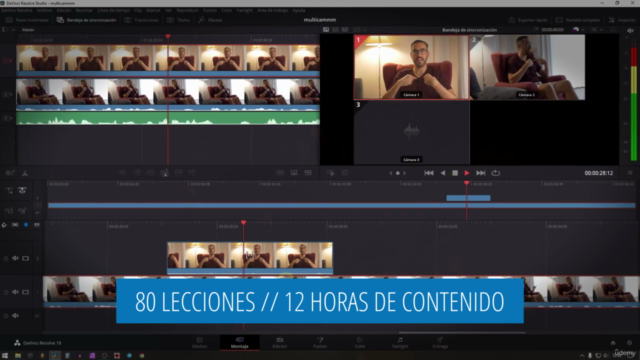Open viewer overlay color dropdown
The height and width of the screenshot is (360, 640).
click(578, 30)
